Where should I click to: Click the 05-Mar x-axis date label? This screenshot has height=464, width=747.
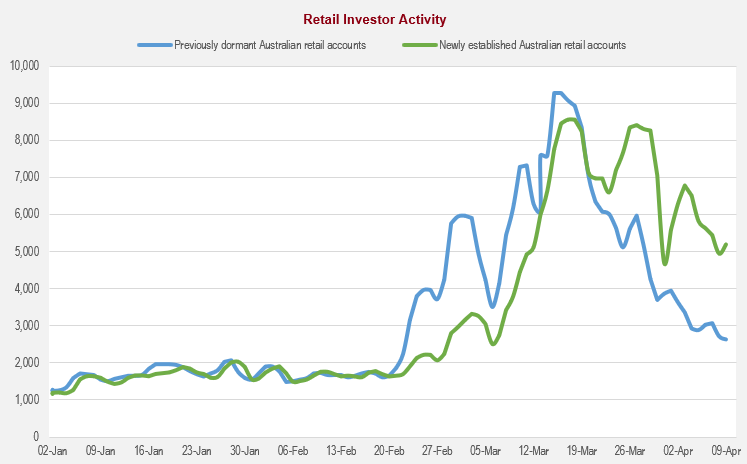[x=485, y=451]
